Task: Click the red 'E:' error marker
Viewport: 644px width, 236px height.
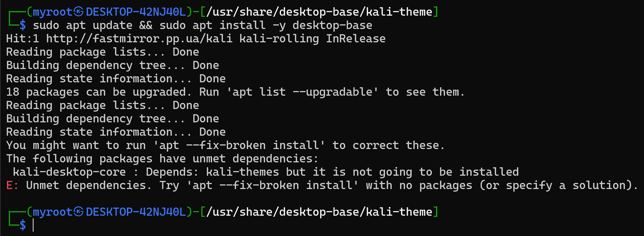Action: tap(12, 185)
